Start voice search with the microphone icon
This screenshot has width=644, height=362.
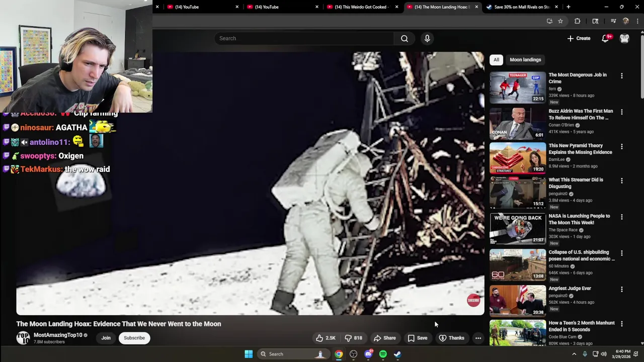pyautogui.click(x=427, y=38)
